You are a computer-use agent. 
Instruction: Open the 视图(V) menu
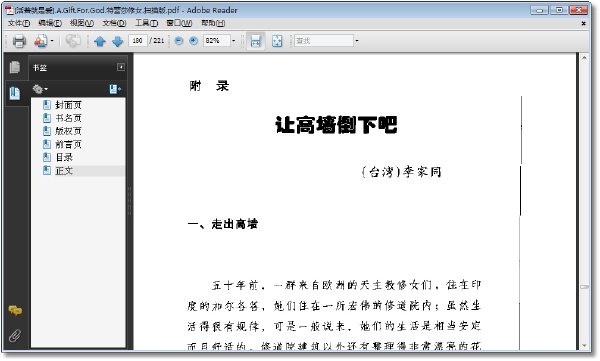pos(82,23)
